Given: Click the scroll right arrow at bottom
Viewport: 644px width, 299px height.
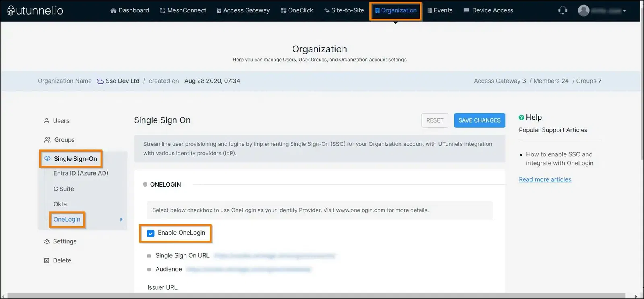Looking at the screenshot, I should [x=636, y=296].
